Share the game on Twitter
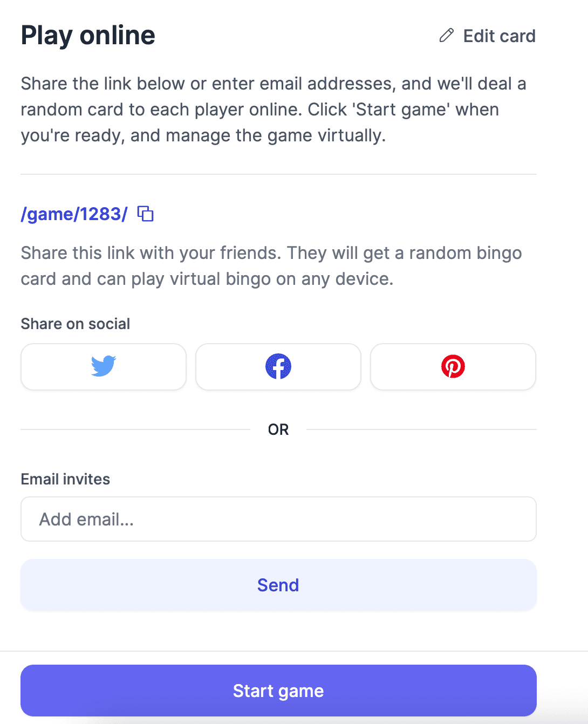This screenshot has width=588, height=724. (104, 367)
